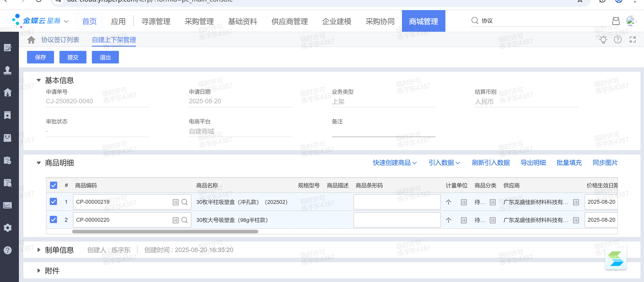The image size is (644, 282).
Task: Click the gear settings icon in the left sidebar
Action: (7, 228)
